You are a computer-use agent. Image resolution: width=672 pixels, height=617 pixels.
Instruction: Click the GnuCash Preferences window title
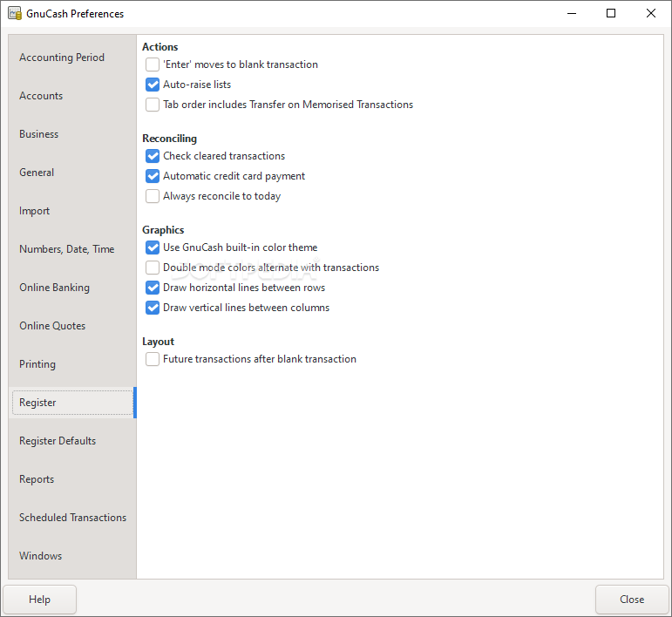[75, 14]
